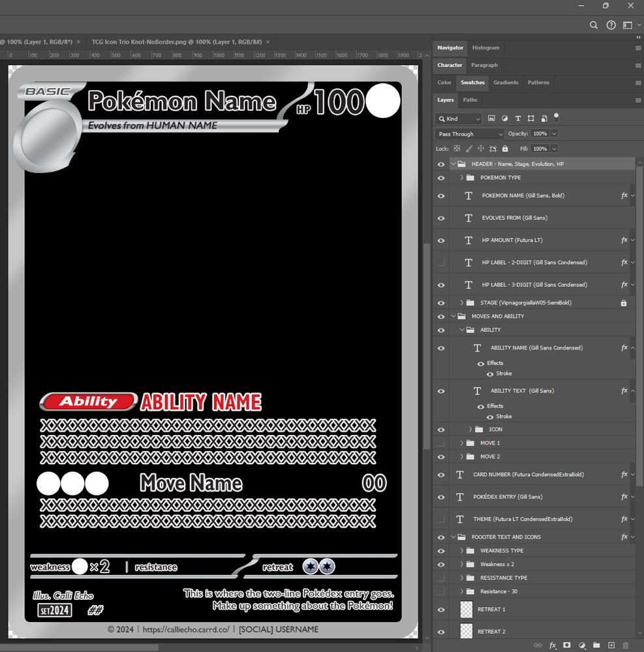The width and height of the screenshot is (644, 652).
Task: Open the Gradients tab
Action: click(506, 83)
